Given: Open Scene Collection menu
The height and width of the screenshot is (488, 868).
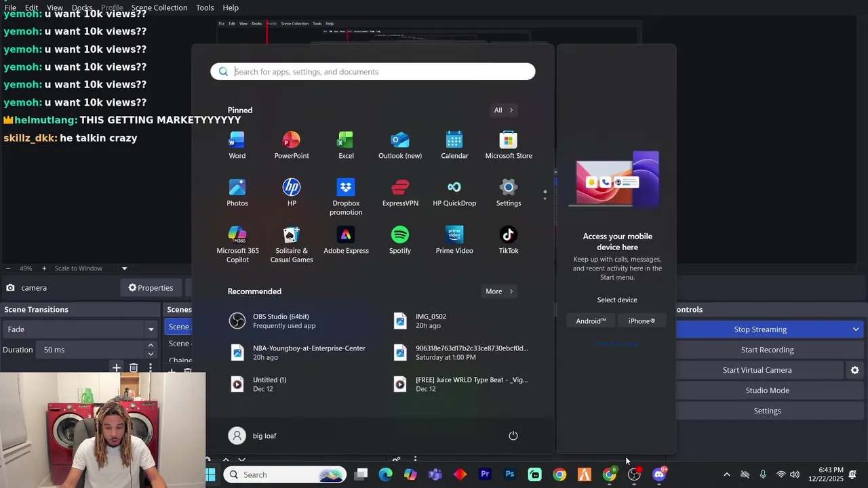Looking at the screenshot, I should pyautogui.click(x=159, y=7).
